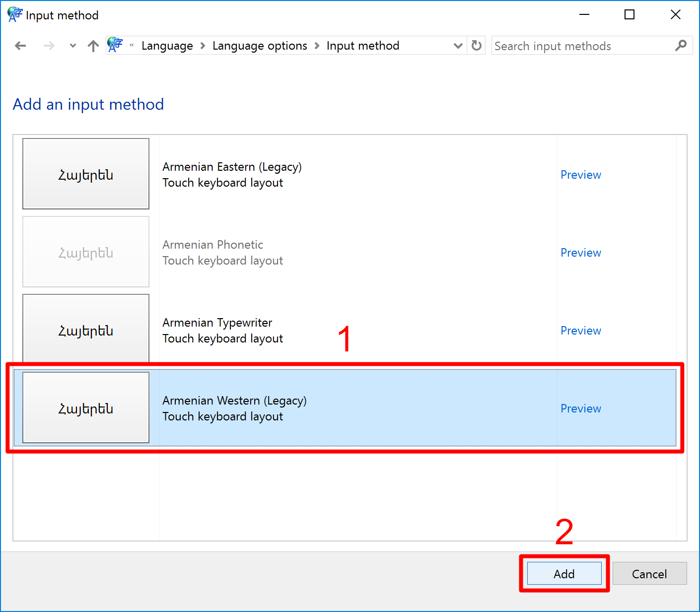Type in Search input methods field
Viewport: 700px width, 612px height.
(x=581, y=46)
